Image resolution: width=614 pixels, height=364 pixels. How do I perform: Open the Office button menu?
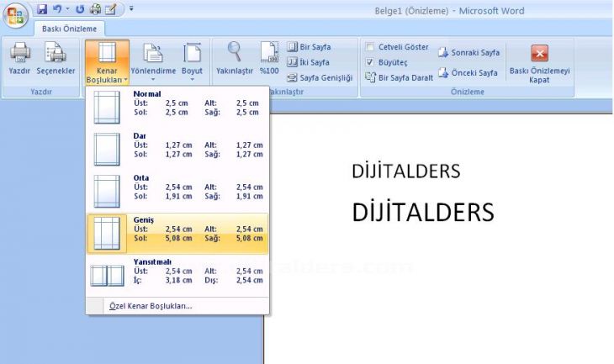(15, 16)
